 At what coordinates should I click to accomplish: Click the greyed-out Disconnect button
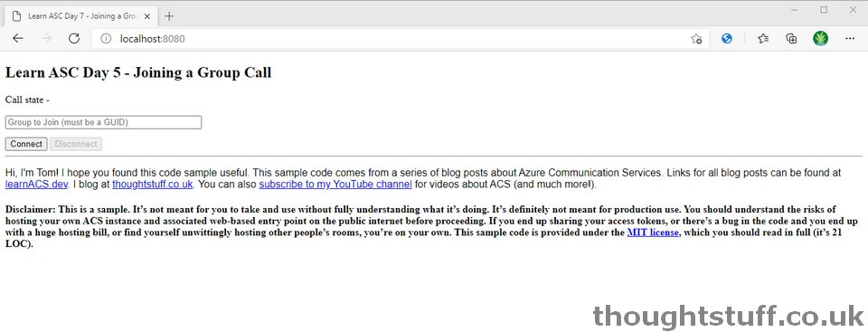point(76,144)
